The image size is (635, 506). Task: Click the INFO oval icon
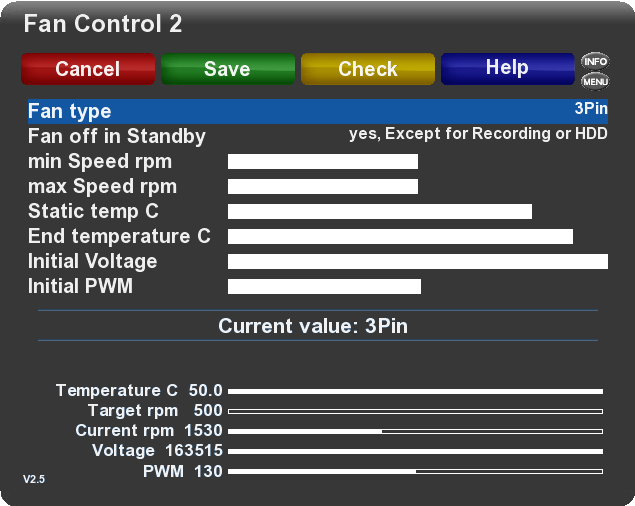pos(595,62)
